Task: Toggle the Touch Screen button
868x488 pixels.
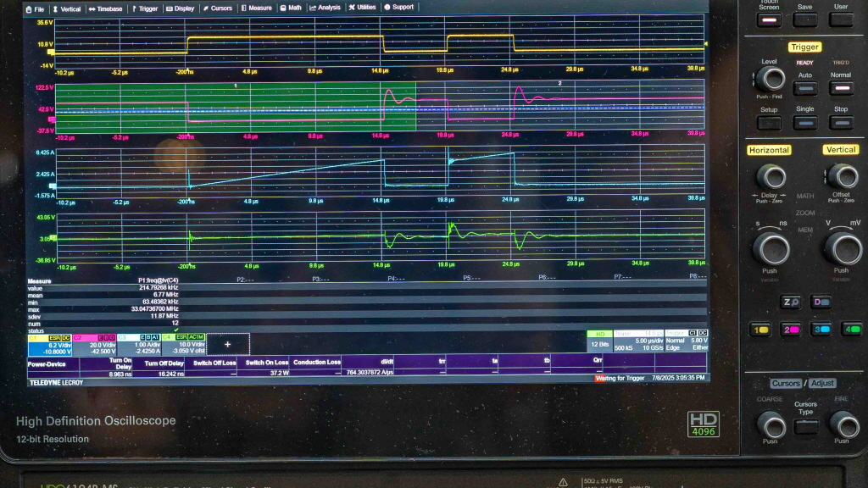Action: click(x=770, y=19)
